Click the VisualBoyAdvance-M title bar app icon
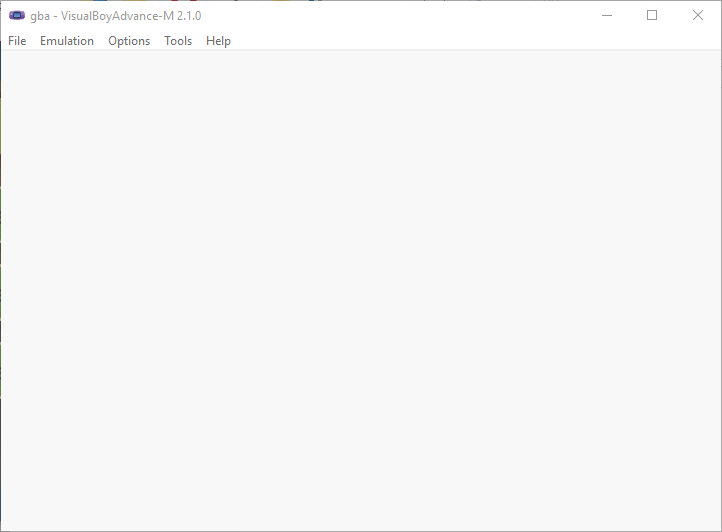This screenshot has width=722, height=532. point(17,16)
